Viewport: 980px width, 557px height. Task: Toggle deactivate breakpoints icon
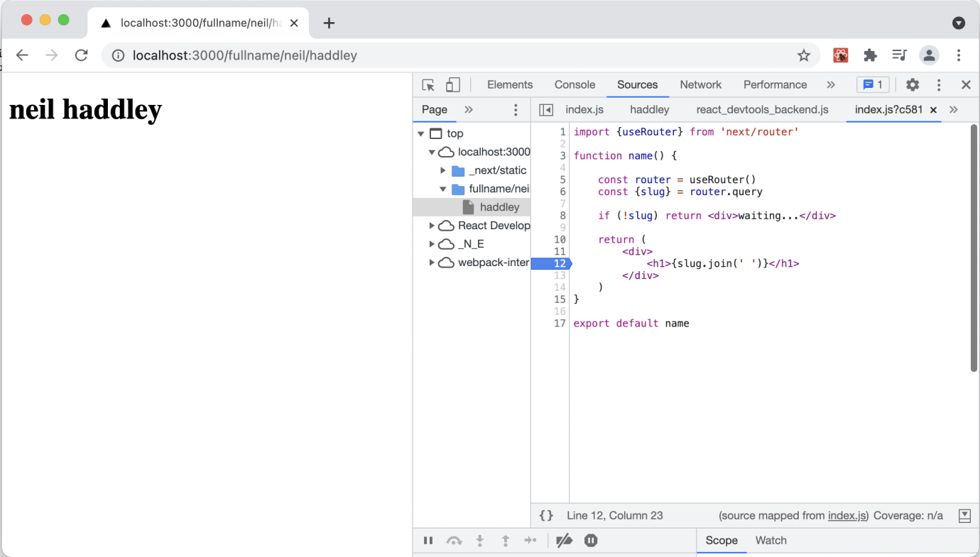(x=564, y=541)
